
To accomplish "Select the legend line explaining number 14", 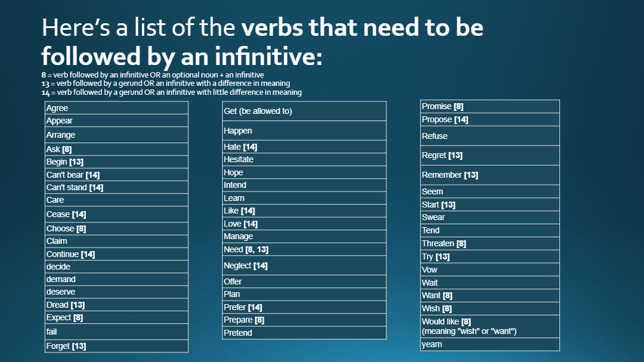I will [168, 92].
